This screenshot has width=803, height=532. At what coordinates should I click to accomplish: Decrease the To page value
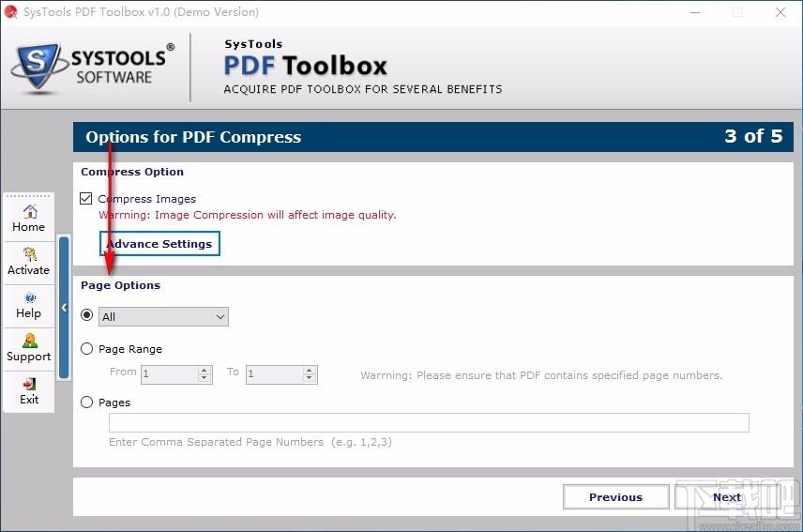click(x=310, y=378)
